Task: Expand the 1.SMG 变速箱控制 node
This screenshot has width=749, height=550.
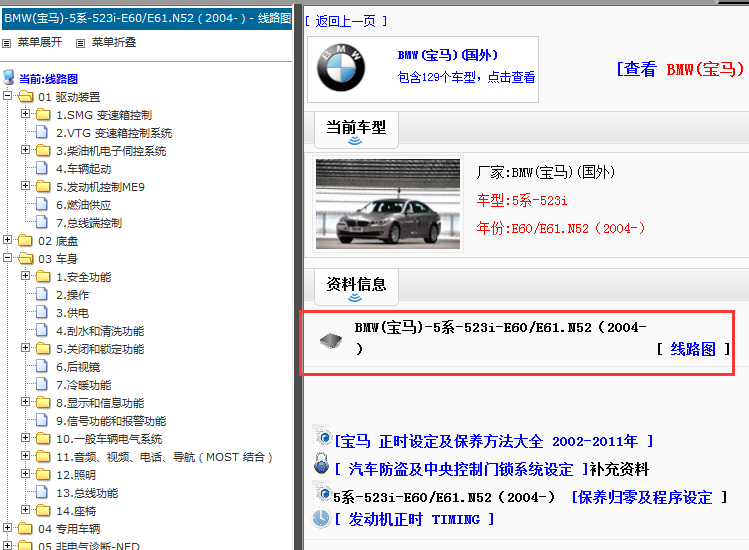Action: (x=26, y=114)
